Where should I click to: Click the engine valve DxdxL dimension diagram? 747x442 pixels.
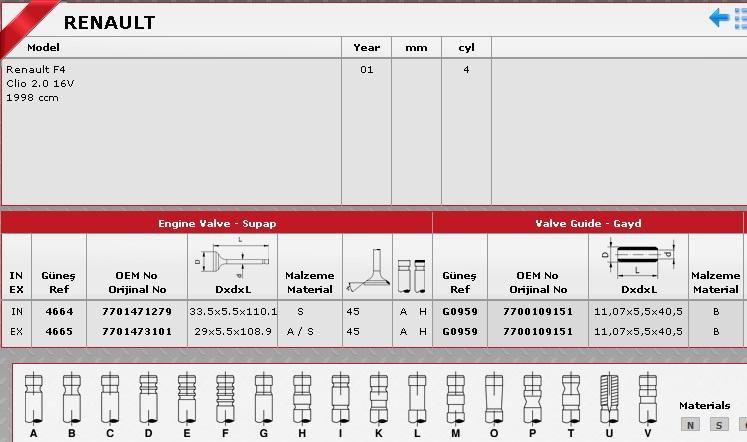(232, 258)
